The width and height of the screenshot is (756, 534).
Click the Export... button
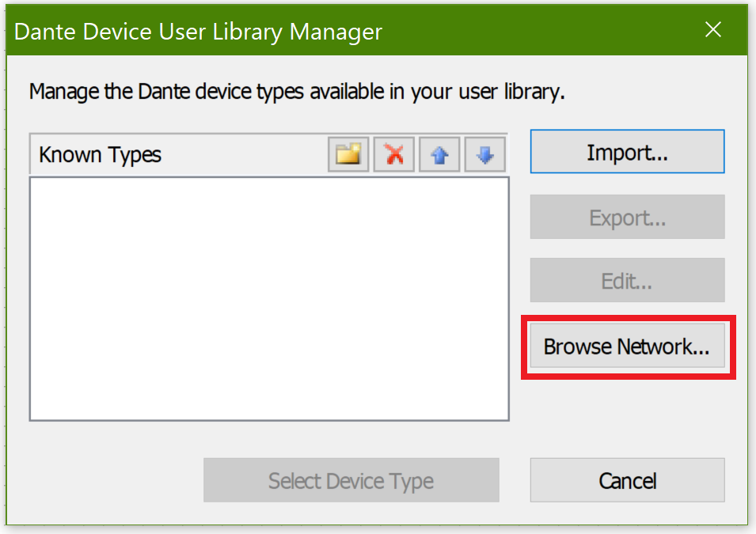click(627, 217)
